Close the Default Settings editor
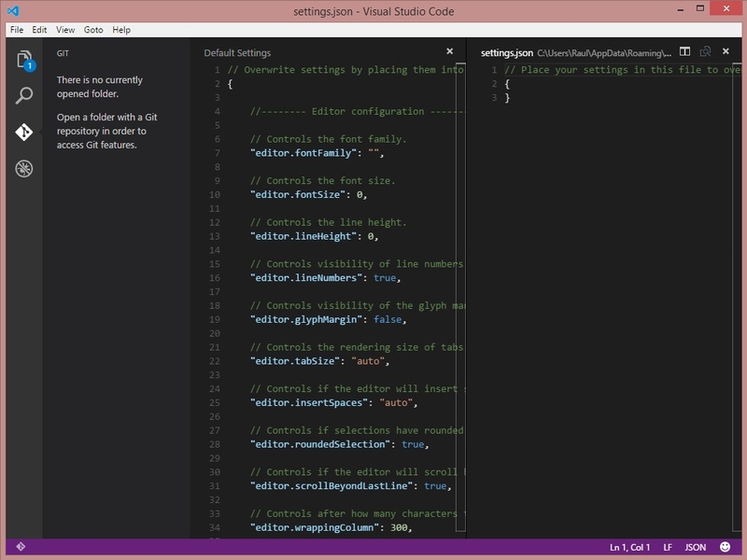This screenshot has height=560, width=747. [449, 52]
